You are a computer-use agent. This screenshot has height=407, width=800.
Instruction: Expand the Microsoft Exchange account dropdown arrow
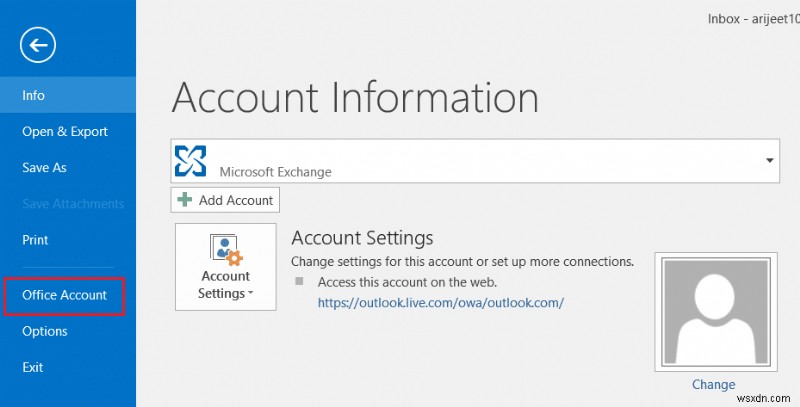tap(771, 160)
